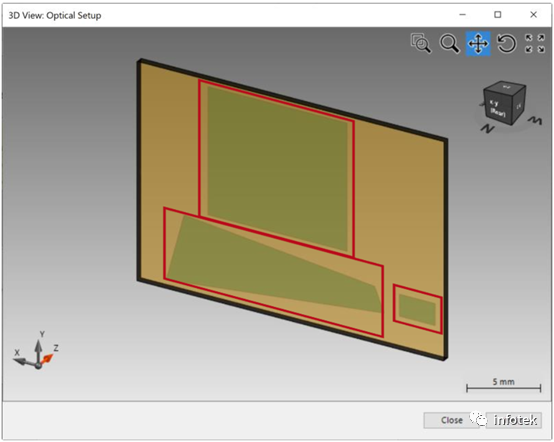Toggle the Pan move-arrows tool
Screen dimensions: 554x442
click(x=478, y=43)
